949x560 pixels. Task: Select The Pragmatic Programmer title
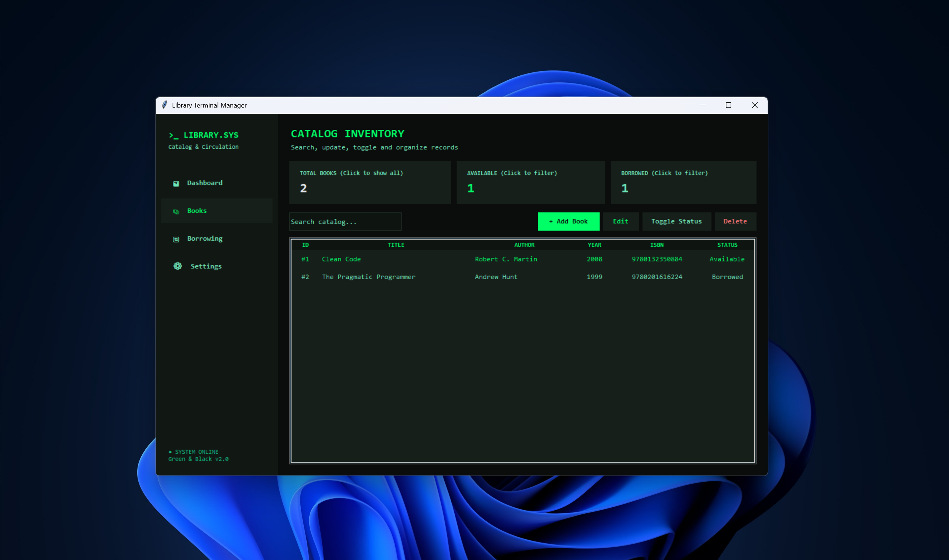[368, 277]
